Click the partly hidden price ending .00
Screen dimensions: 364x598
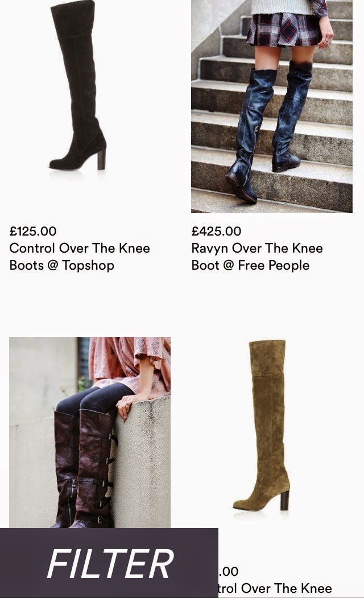click(229, 571)
